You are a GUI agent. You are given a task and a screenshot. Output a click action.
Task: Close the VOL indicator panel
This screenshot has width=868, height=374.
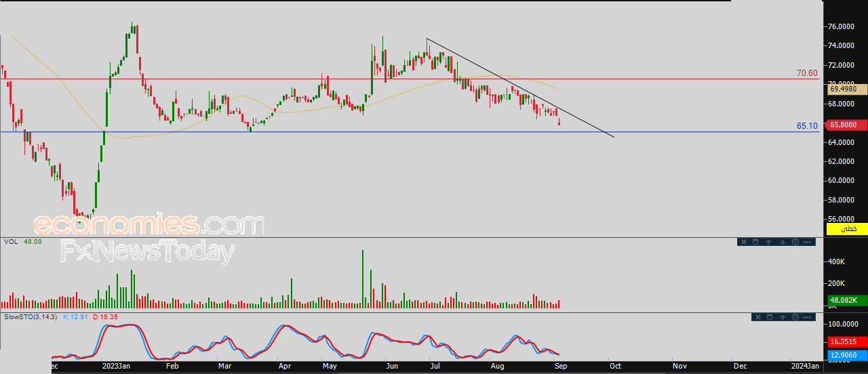point(744,242)
